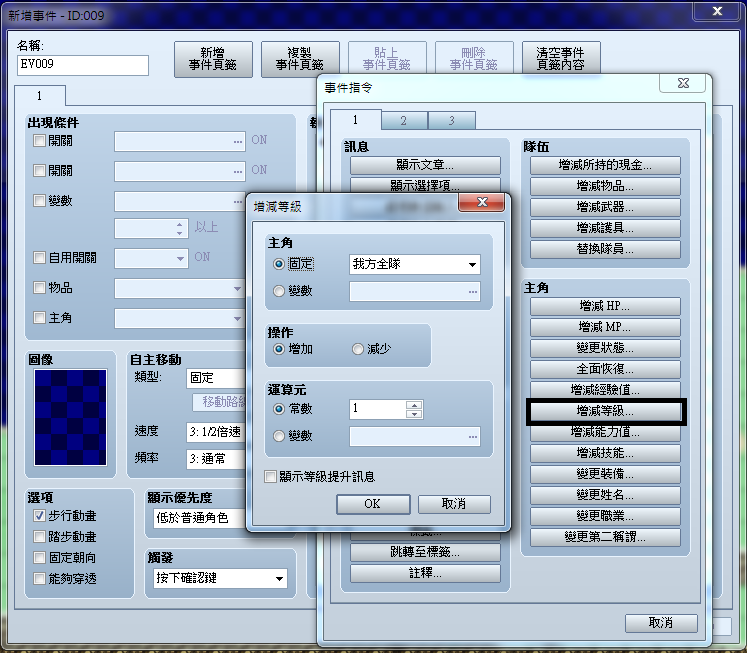Switch to tab 2 in 事件指令
This screenshot has width=747, height=653.
[x=404, y=121]
